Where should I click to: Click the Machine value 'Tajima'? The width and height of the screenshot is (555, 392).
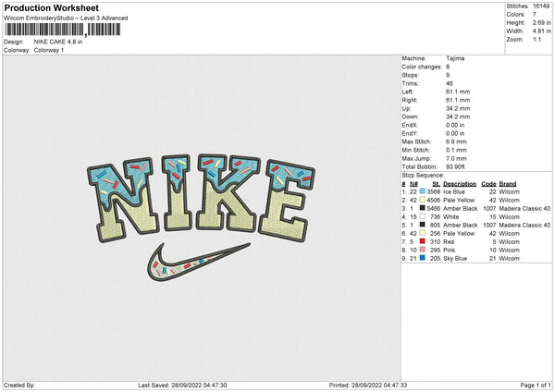(x=455, y=58)
